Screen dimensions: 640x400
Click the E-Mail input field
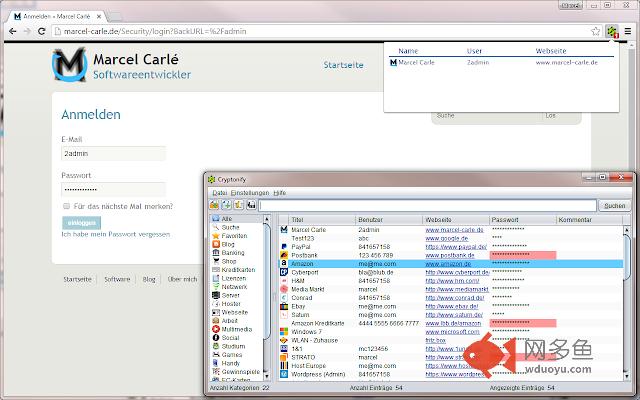point(113,153)
